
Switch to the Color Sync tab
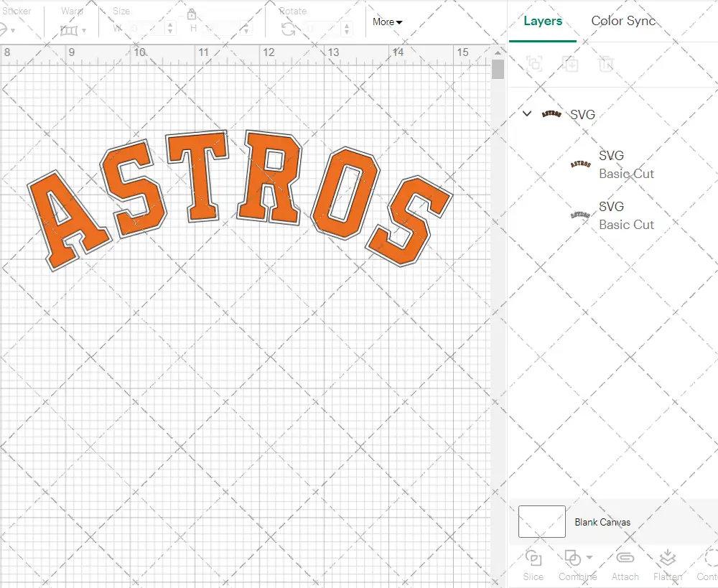(x=623, y=22)
